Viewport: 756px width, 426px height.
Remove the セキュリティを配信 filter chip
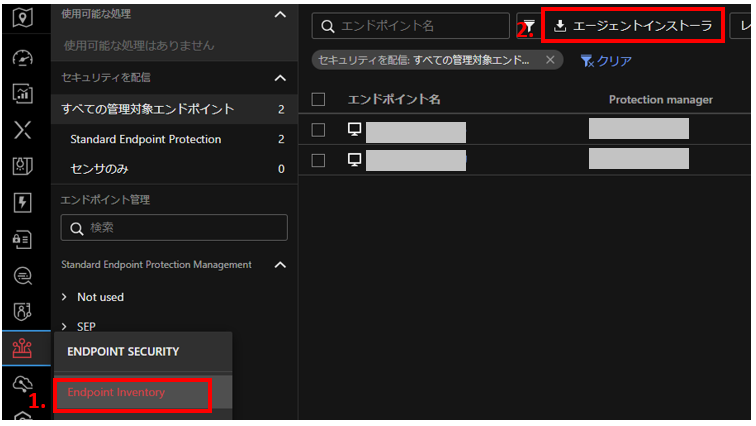[549, 60]
